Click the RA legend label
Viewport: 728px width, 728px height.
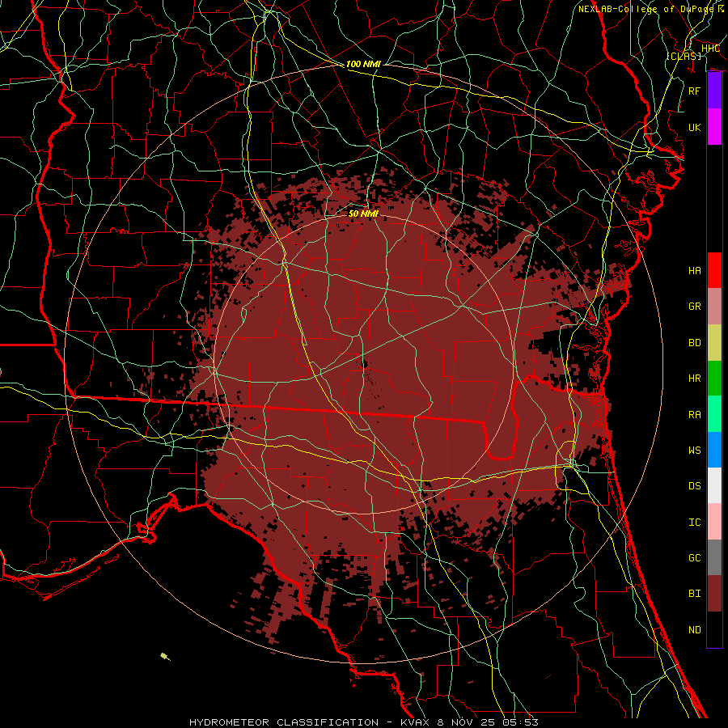point(694,414)
